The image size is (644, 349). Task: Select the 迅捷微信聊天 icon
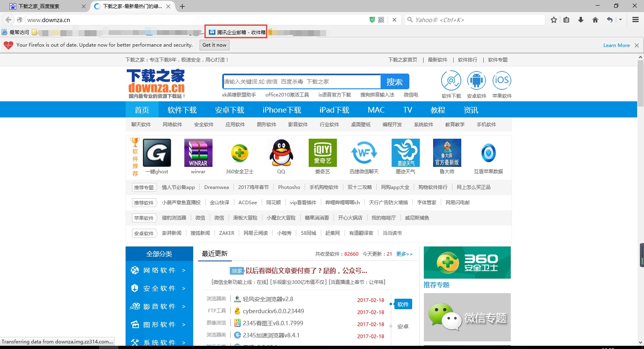(x=364, y=153)
